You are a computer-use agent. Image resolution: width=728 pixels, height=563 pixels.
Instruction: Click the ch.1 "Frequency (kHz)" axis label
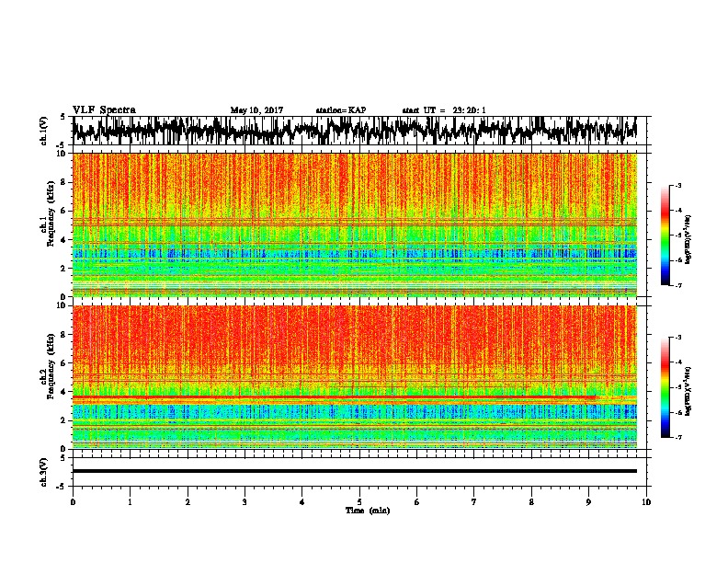[x=51, y=214]
